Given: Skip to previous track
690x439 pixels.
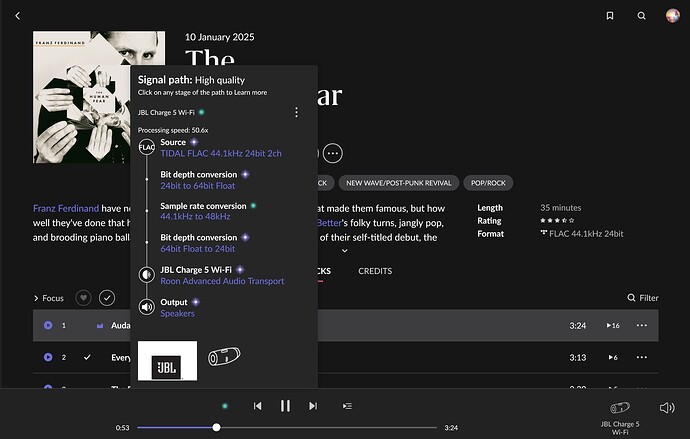Looking at the screenshot, I should 257,406.
